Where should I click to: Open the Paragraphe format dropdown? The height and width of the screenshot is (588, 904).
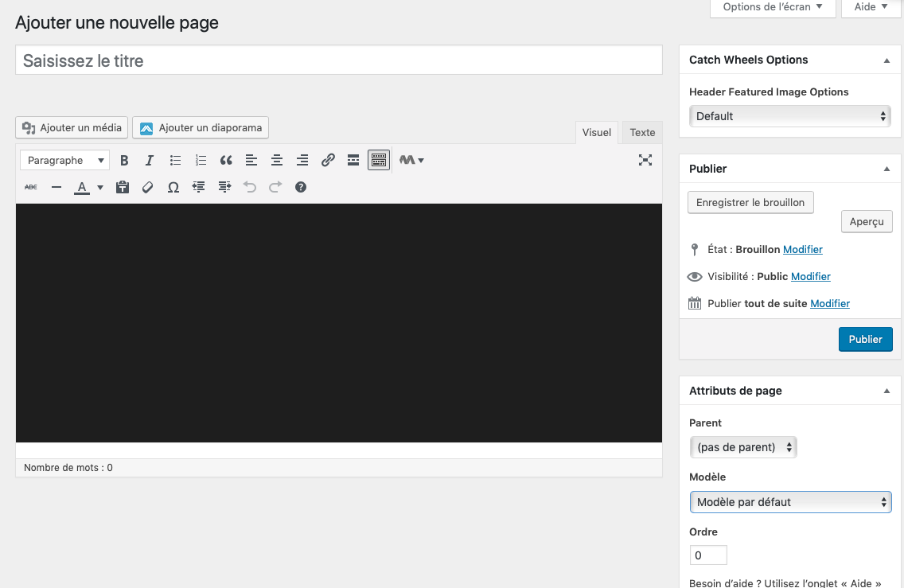64,161
